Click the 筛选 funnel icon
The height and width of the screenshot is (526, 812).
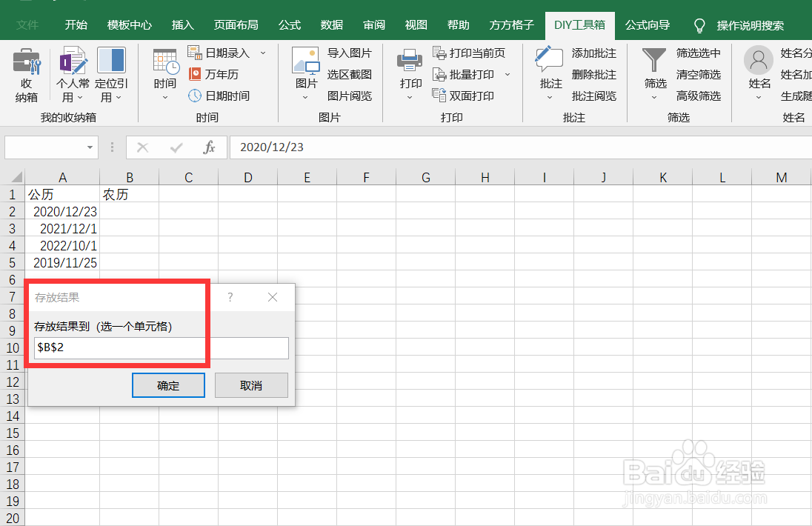click(654, 60)
